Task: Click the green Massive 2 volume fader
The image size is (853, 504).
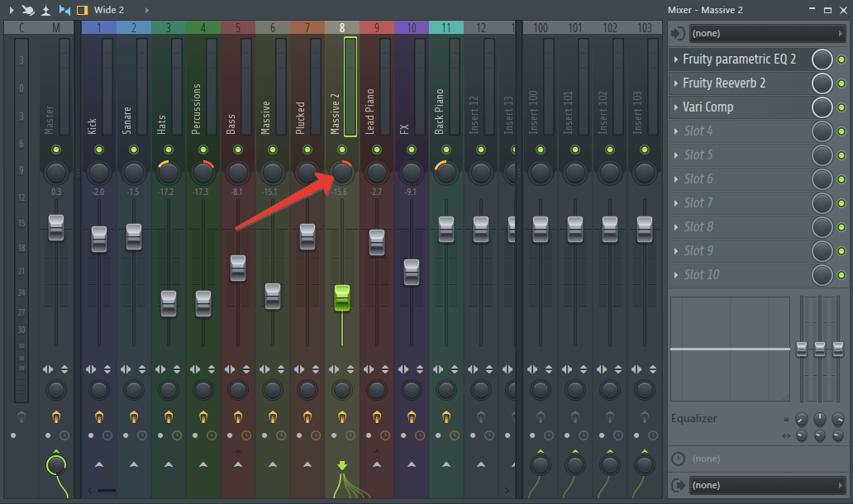Action: point(342,299)
